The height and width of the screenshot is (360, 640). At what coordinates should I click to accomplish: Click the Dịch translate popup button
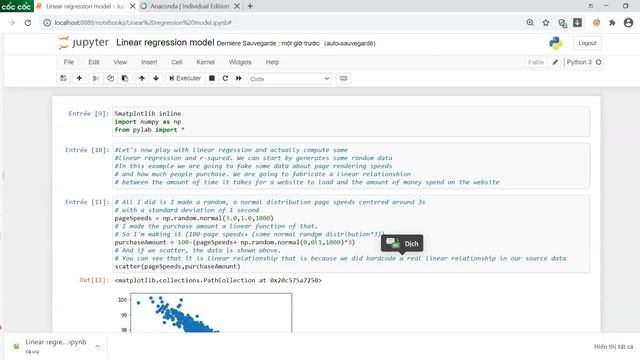pyautogui.click(x=402, y=244)
